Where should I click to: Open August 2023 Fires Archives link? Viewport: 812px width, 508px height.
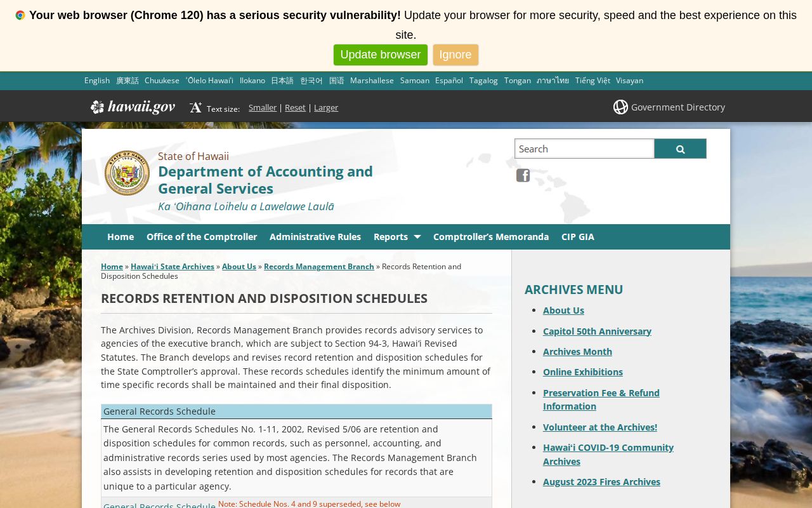tap(601, 481)
